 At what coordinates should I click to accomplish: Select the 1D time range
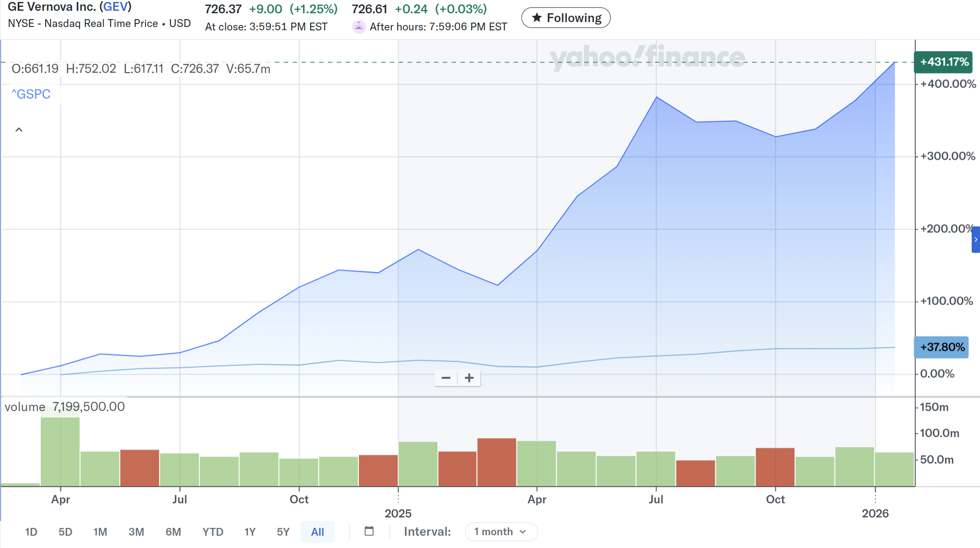(31, 532)
